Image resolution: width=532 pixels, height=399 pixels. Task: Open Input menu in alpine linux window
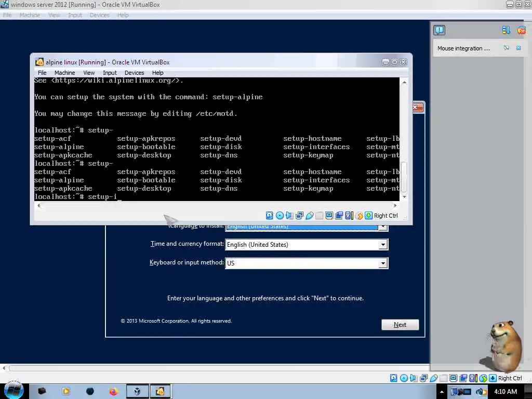click(110, 73)
